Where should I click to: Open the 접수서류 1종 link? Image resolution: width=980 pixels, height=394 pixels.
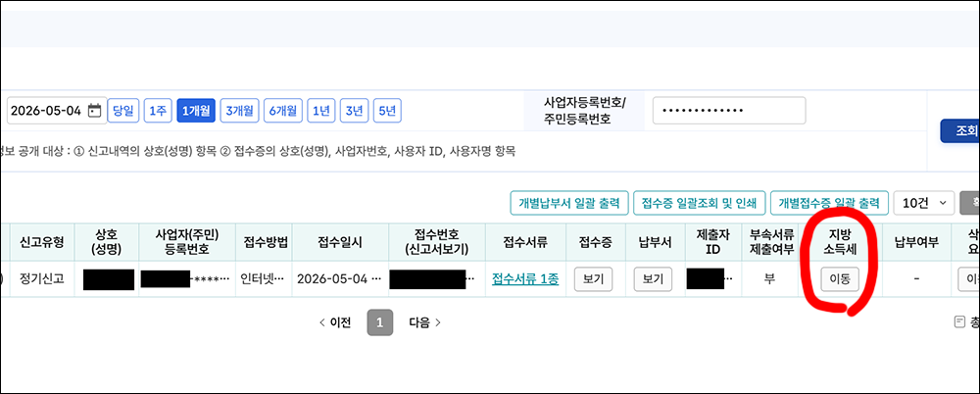pos(525,279)
